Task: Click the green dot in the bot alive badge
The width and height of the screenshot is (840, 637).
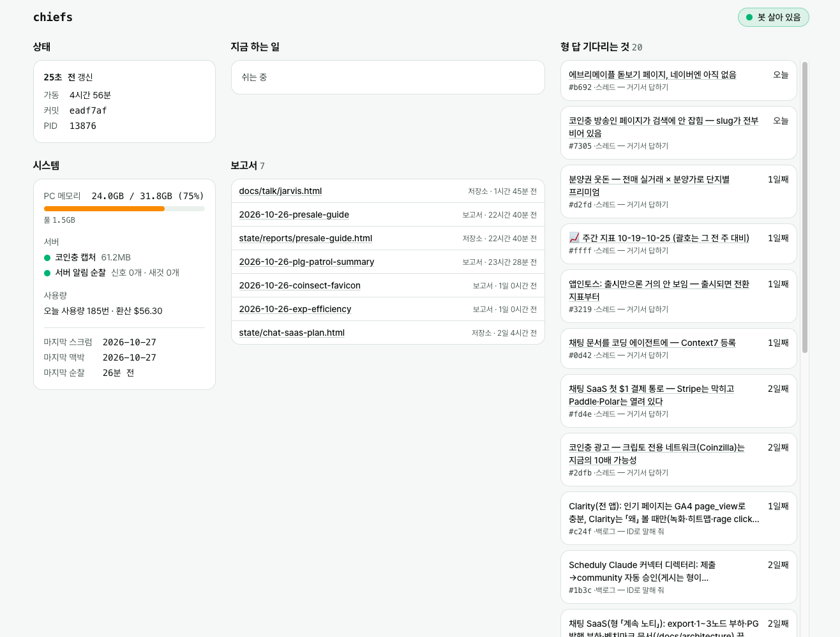Action: (x=749, y=17)
